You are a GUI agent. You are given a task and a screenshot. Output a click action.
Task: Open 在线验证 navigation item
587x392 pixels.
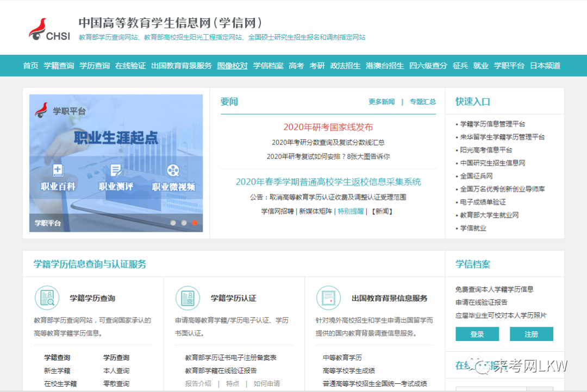pos(130,66)
